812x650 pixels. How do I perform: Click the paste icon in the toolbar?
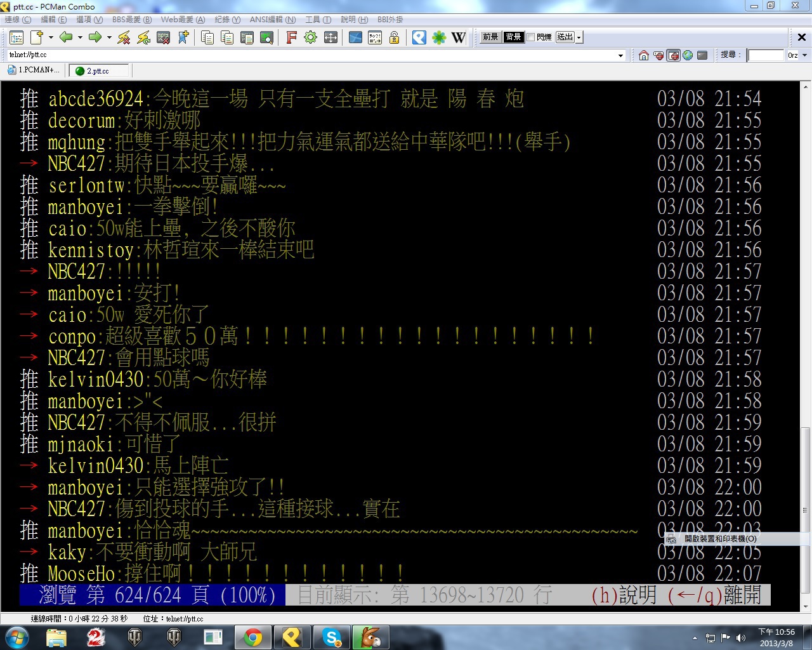tap(227, 37)
